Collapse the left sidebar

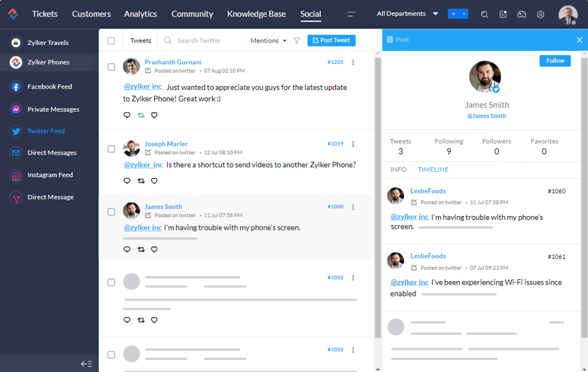pos(86,364)
